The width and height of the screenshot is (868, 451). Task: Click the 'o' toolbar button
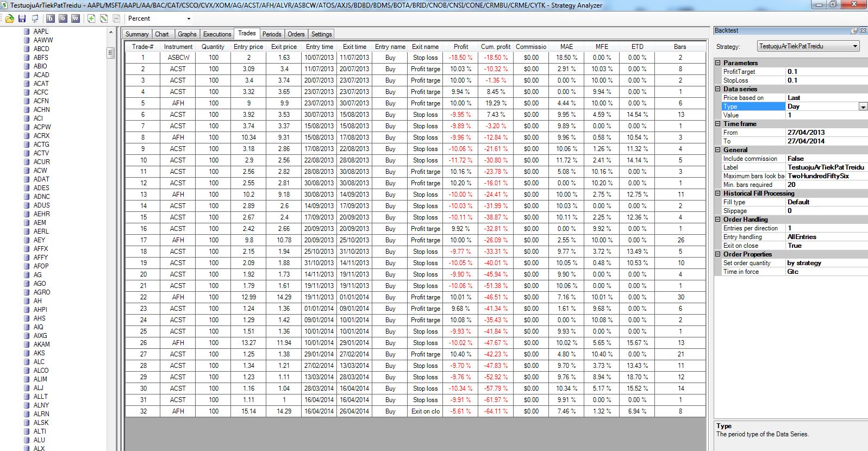coord(63,18)
